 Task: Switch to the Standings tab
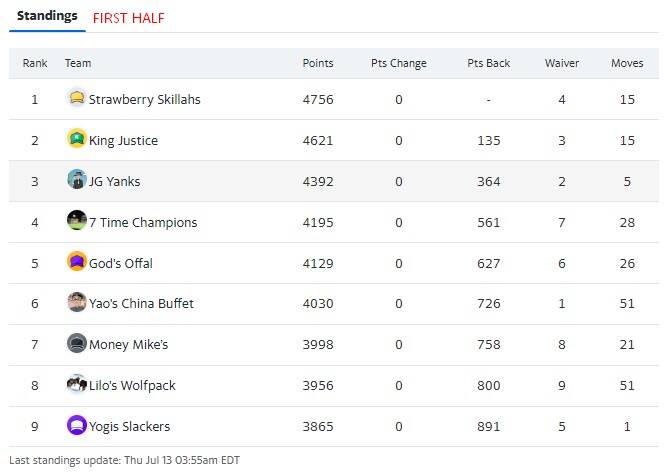coord(47,16)
